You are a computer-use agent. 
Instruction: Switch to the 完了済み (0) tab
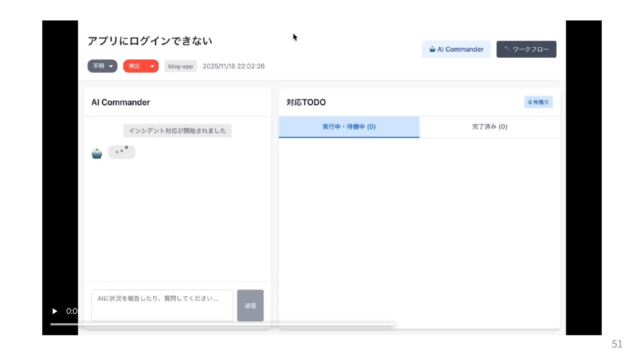(489, 127)
